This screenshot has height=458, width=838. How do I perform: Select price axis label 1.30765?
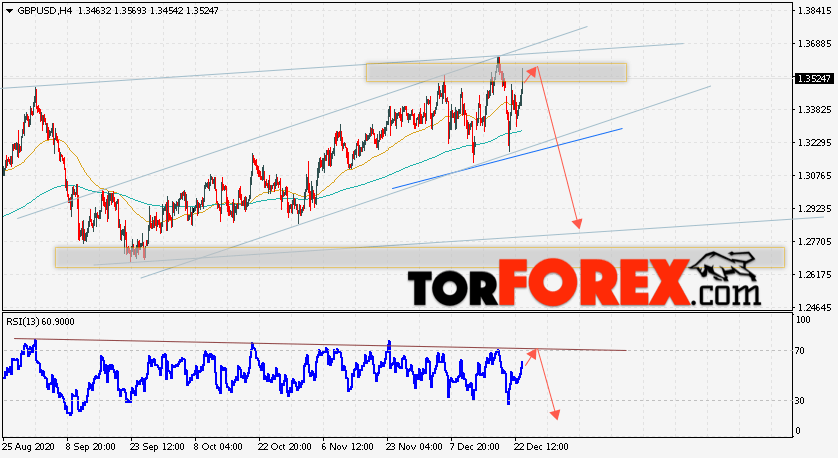[x=814, y=176]
